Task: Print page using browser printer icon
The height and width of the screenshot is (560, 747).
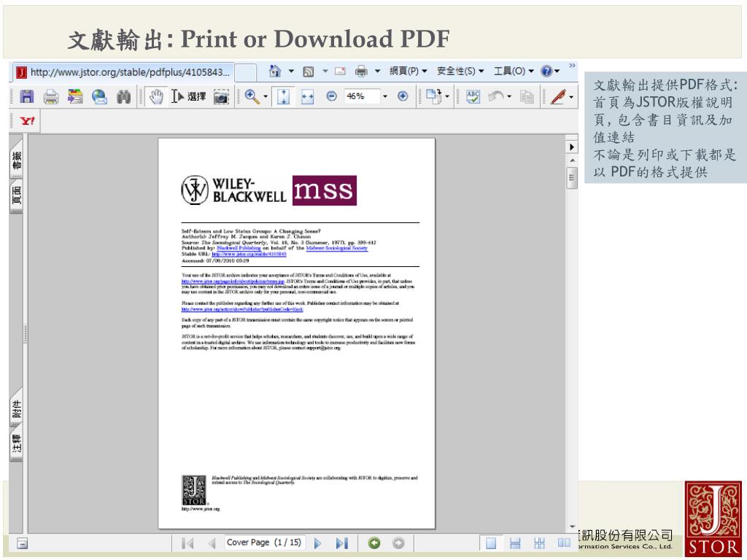Action: click(x=362, y=71)
